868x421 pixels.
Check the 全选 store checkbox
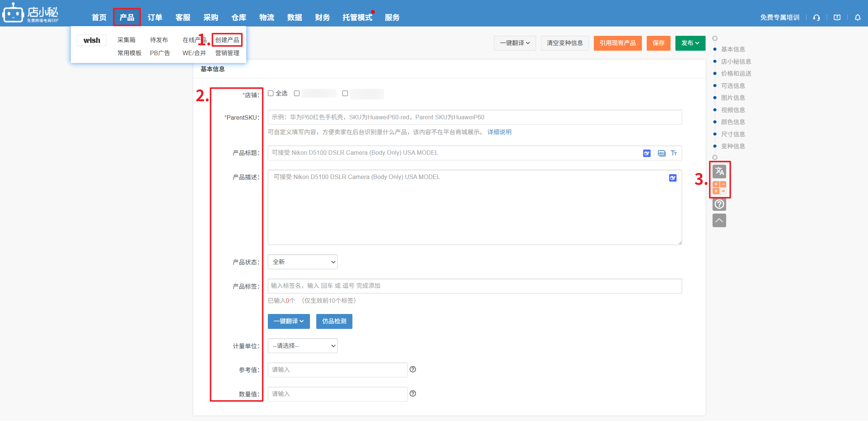(x=271, y=93)
